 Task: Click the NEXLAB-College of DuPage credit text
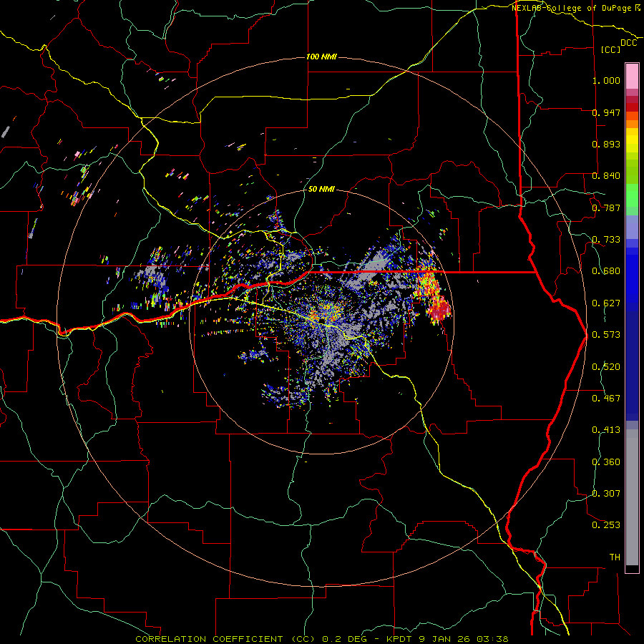[x=571, y=8]
